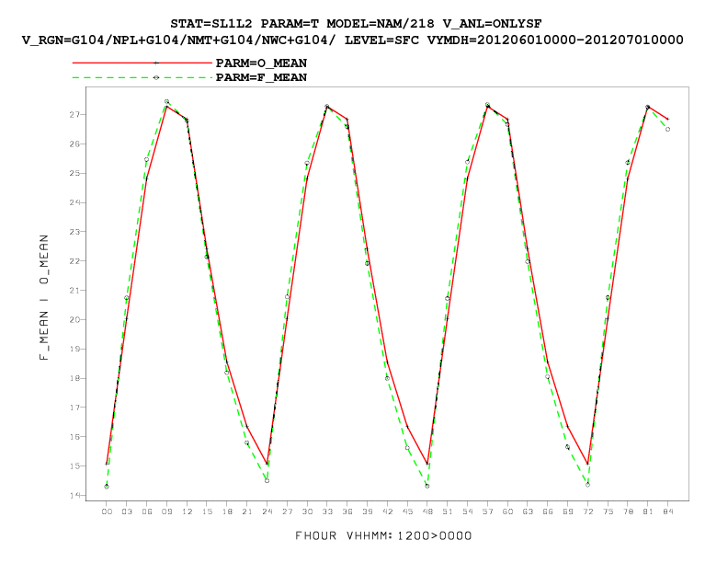Click x-axis tick label 06
The width and height of the screenshot is (728, 563).
point(147,511)
